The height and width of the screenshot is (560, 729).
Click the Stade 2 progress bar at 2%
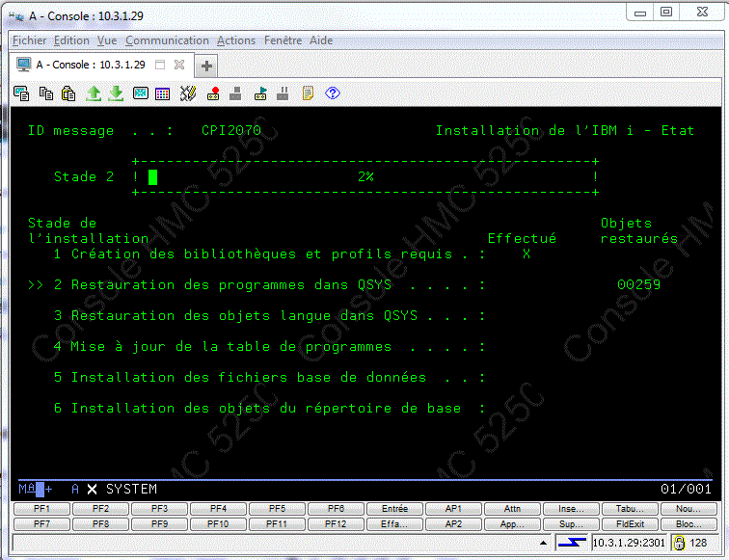tap(365, 177)
